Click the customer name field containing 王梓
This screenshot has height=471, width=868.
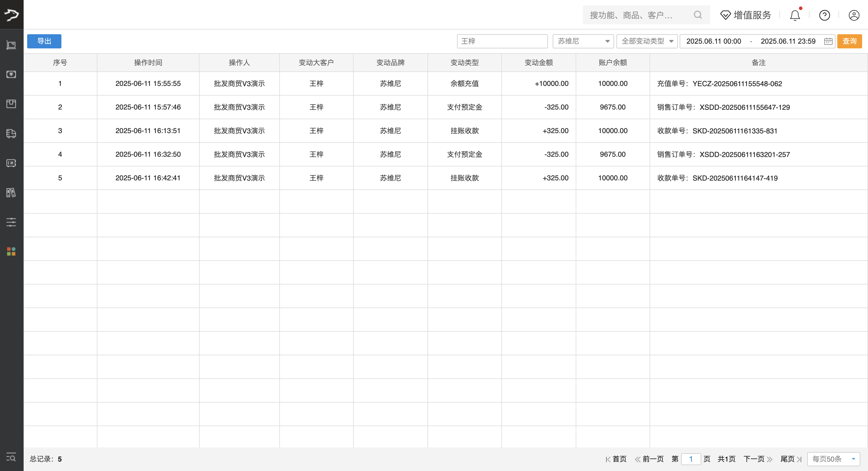(x=502, y=41)
